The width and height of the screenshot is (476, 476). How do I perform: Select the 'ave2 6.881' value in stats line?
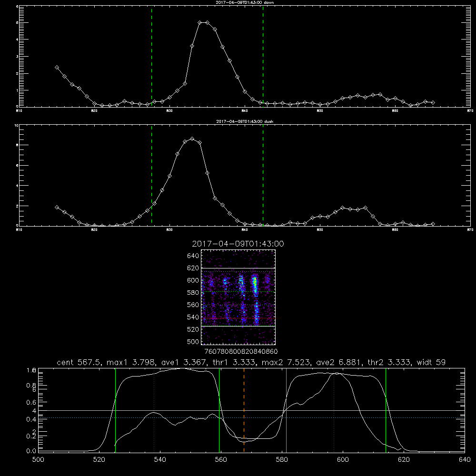tap(338, 362)
